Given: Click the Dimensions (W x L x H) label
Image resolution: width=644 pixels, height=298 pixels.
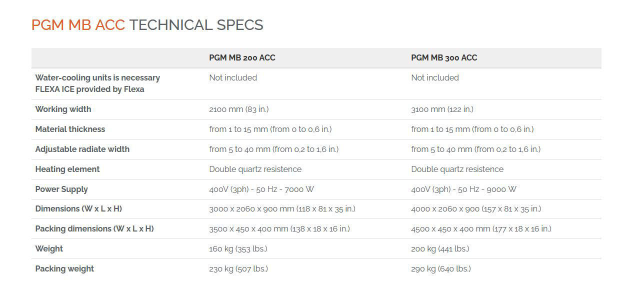Looking at the screenshot, I should pos(78,208).
